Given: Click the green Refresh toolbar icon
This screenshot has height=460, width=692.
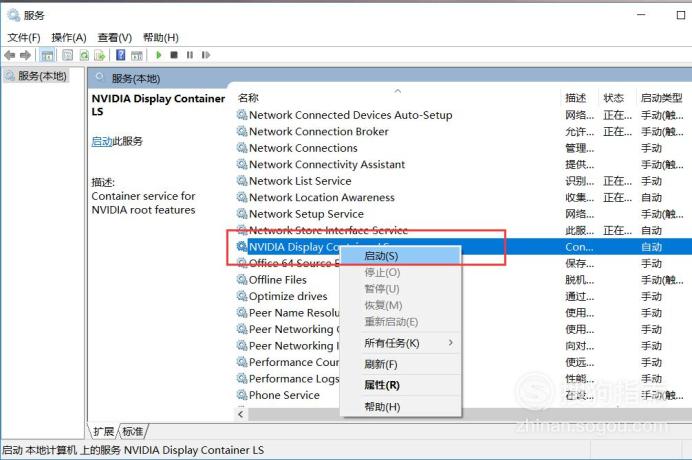Looking at the screenshot, I should tap(84, 55).
